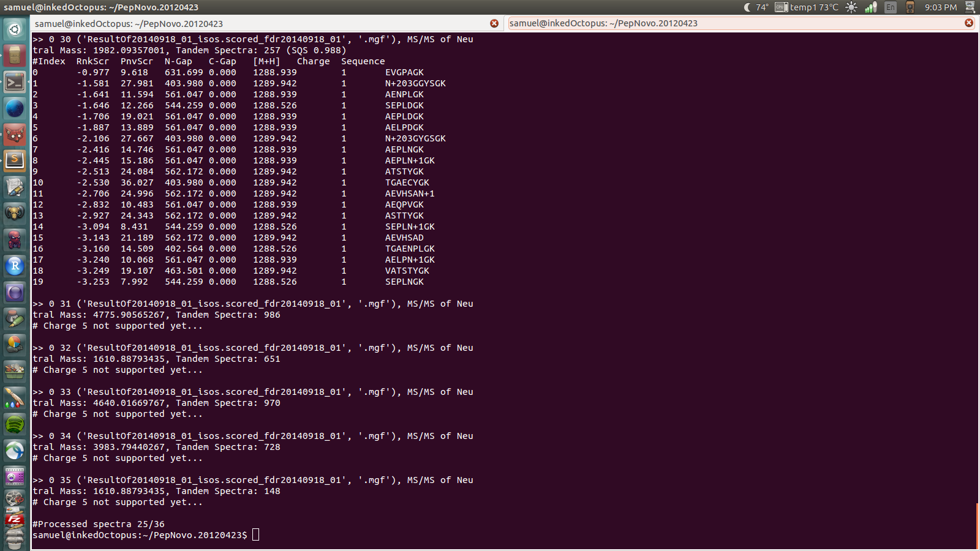Viewport: 980px width, 551px height.
Task: Open the red fox application icon
Action: coord(15,134)
